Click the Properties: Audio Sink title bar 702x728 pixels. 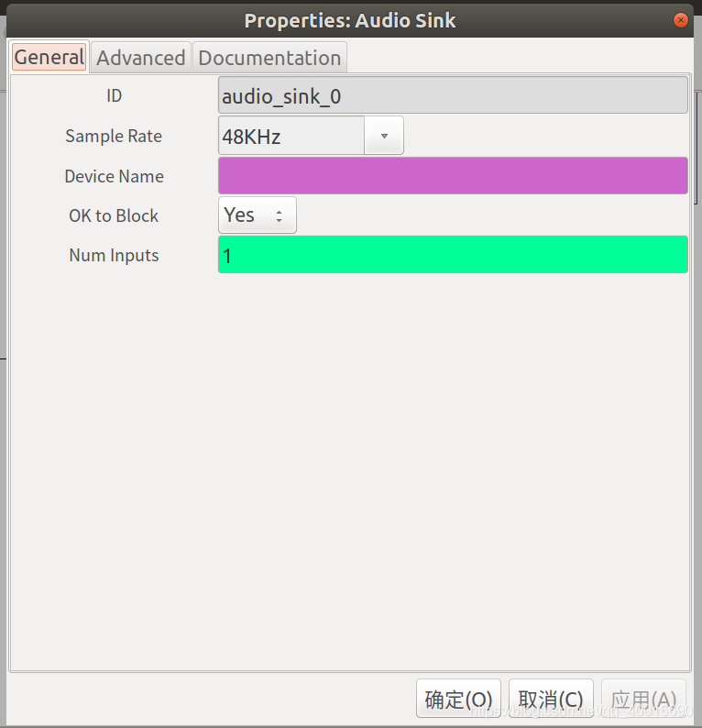tap(350, 20)
